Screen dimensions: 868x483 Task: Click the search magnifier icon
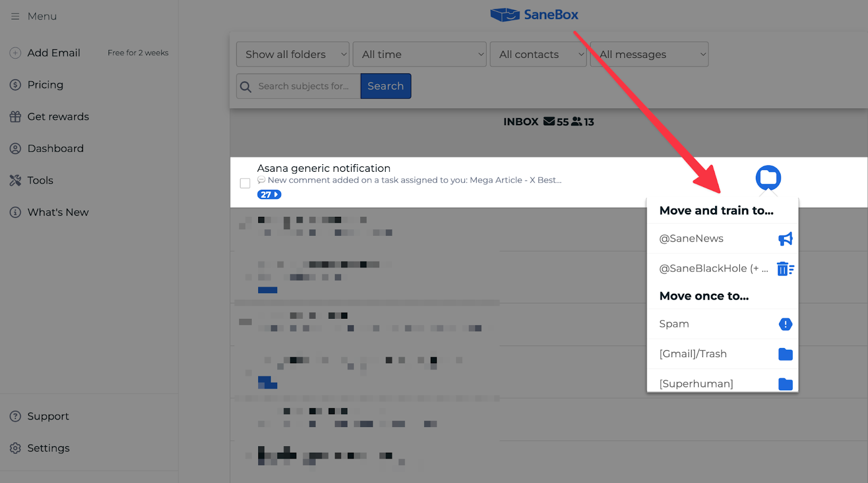(246, 87)
